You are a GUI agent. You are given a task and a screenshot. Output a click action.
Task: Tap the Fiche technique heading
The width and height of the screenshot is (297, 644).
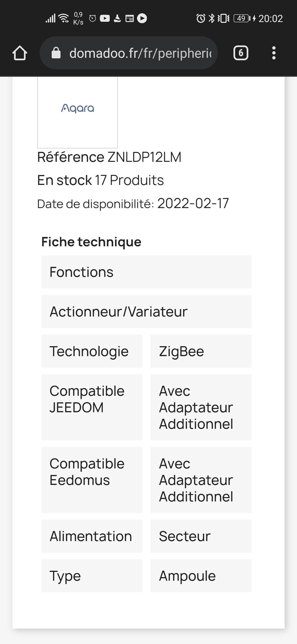click(x=91, y=242)
